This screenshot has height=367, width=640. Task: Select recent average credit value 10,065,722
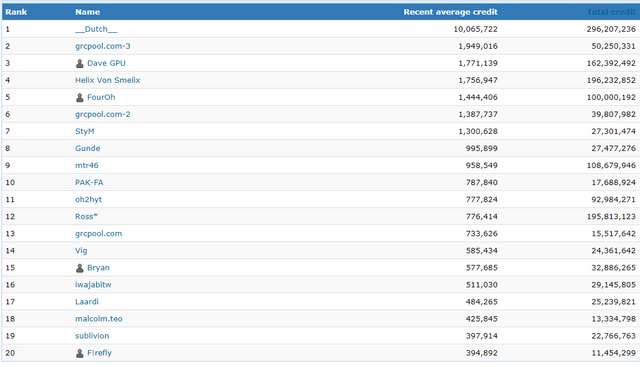(476, 29)
